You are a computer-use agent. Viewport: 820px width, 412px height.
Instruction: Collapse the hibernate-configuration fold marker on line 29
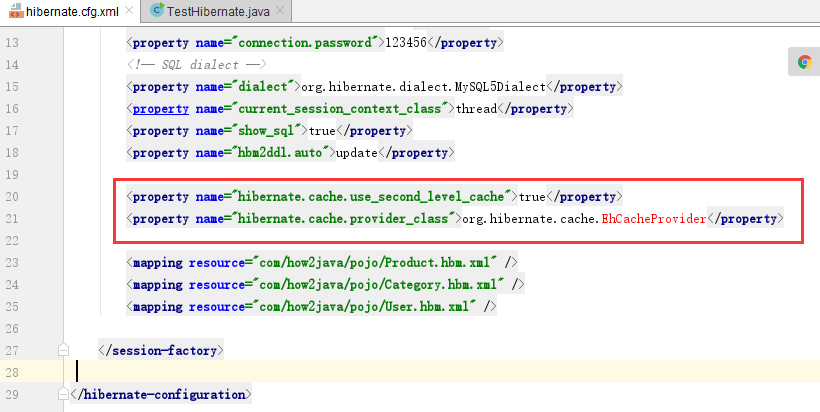63,394
